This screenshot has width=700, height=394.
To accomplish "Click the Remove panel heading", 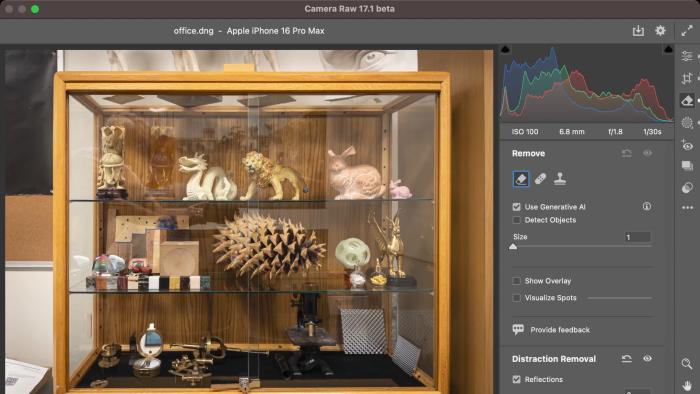I will click(x=528, y=153).
